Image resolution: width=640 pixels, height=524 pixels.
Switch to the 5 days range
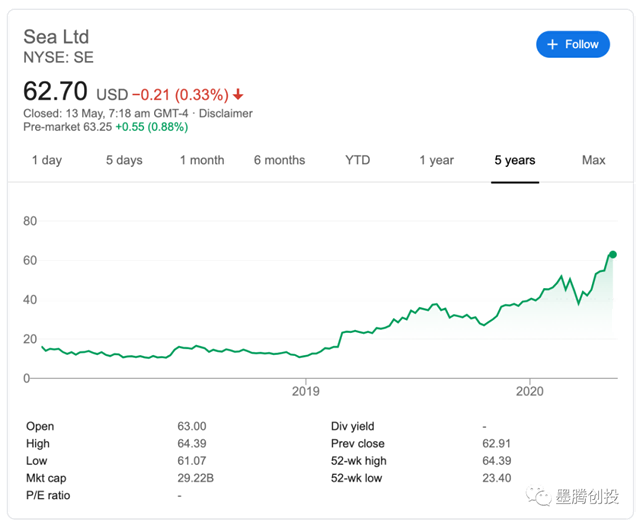124,160
